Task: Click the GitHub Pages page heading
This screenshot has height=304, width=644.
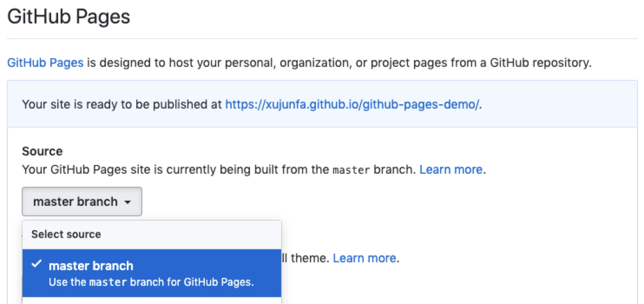Action: point(69,17)
